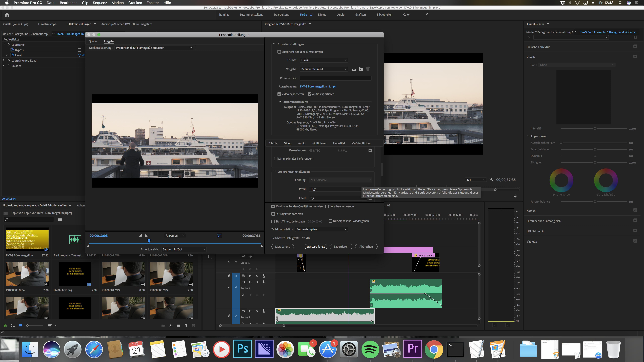Enable Mit maximaler Tiefe rendern
This screenshot has height=362, width=644.
[276, 159]
